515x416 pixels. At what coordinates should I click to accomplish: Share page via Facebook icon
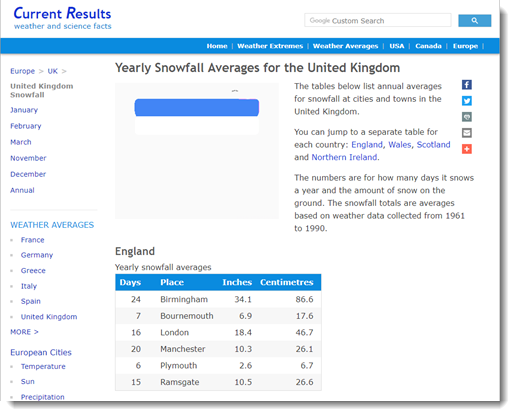(467, 85)
